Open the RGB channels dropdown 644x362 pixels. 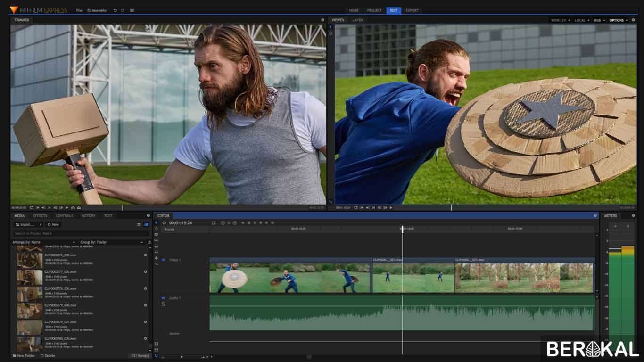(599, 20)
